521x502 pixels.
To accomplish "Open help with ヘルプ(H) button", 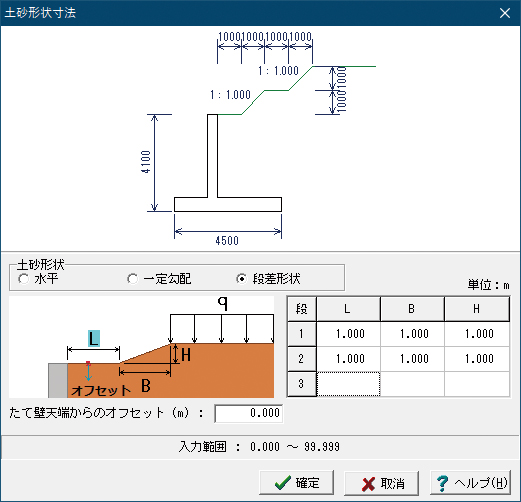I will tap(470, 483).
